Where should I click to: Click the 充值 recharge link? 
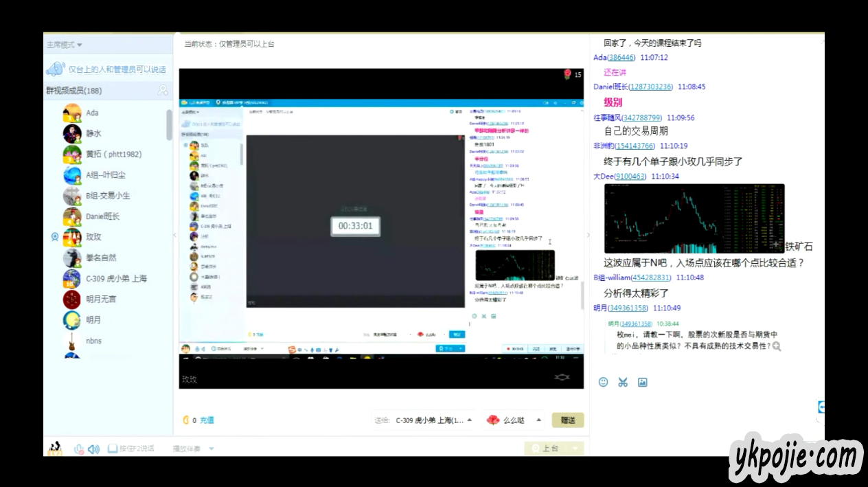coord(207,420)
